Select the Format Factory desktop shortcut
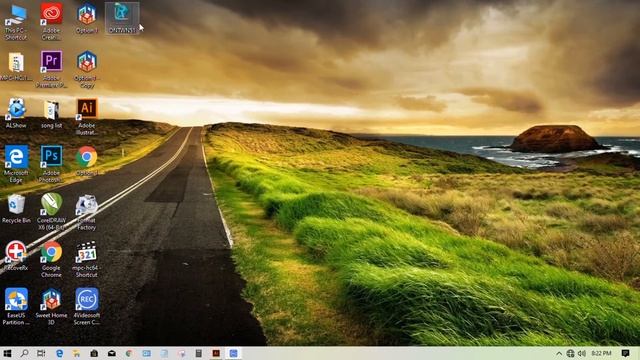 point(87,212)
